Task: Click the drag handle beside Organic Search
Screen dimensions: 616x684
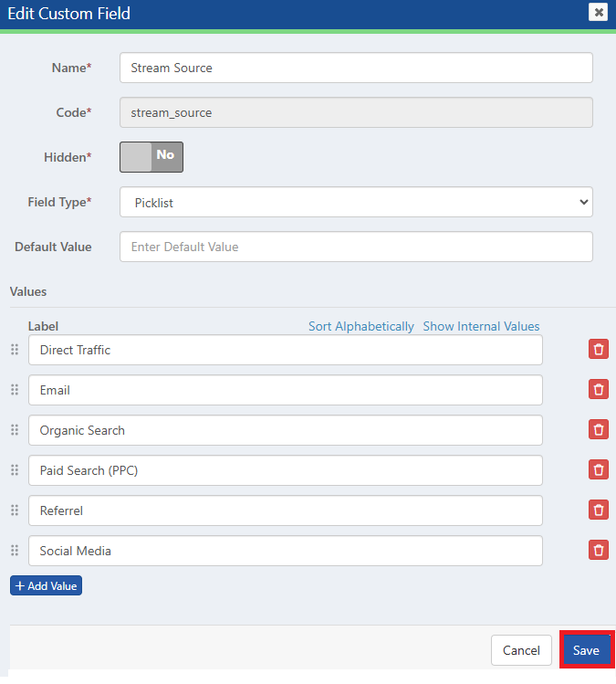Action: [x=15, y=430]
